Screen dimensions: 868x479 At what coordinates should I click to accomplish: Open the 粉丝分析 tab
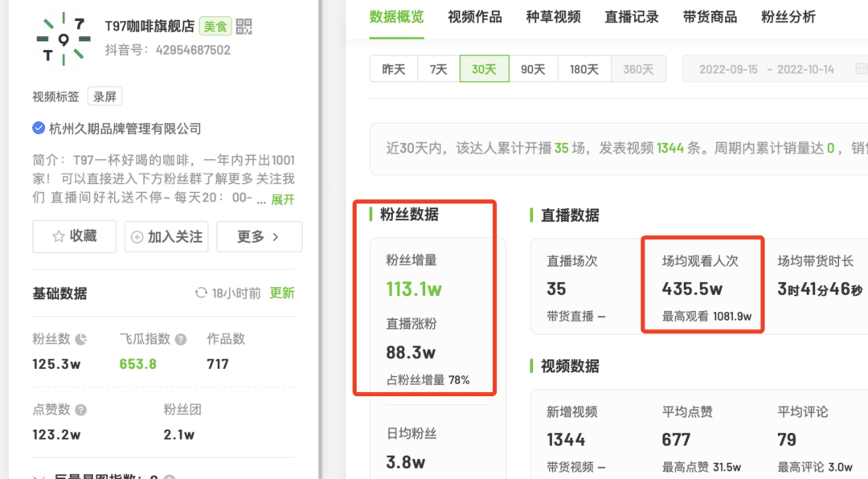pos(788,17)
